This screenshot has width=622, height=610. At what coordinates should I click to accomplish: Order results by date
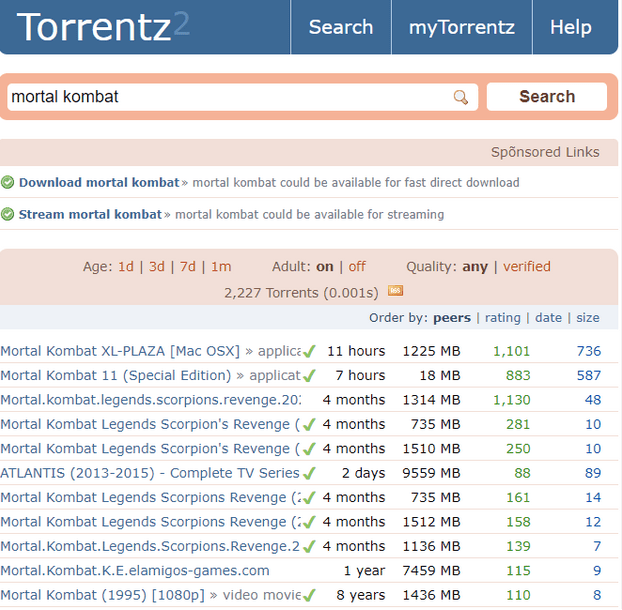(x=548, y=318)
